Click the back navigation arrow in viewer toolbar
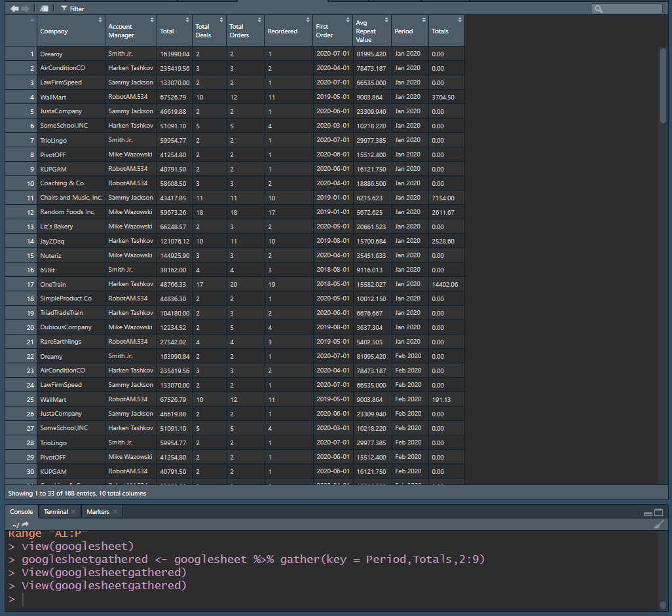 [14, 9]
